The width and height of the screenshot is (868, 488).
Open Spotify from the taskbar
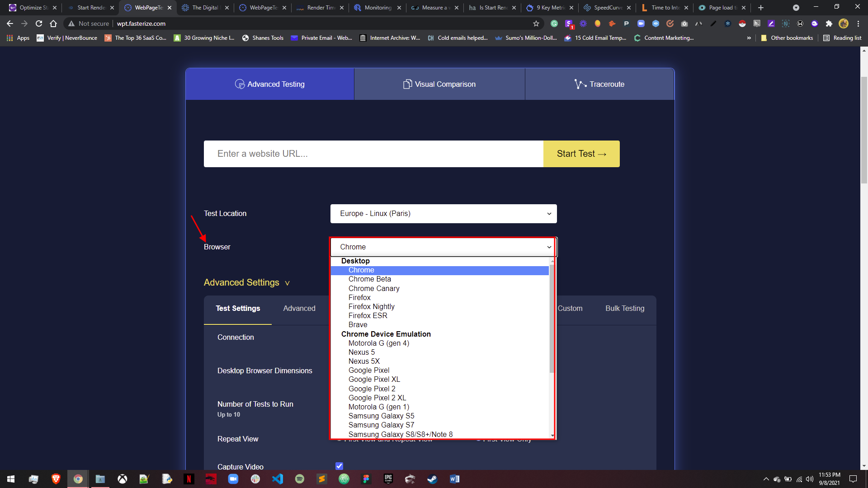point(299,479)
